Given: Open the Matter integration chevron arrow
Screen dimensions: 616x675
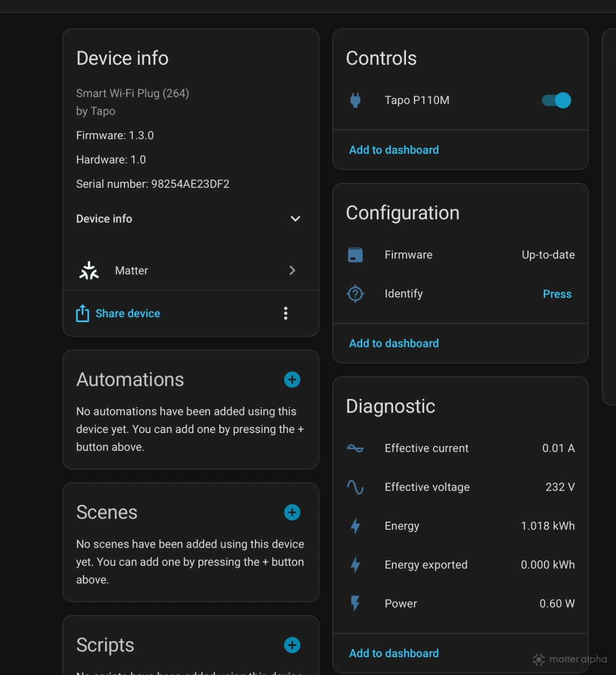Looking at the screenshot, I should pos(293,270).
